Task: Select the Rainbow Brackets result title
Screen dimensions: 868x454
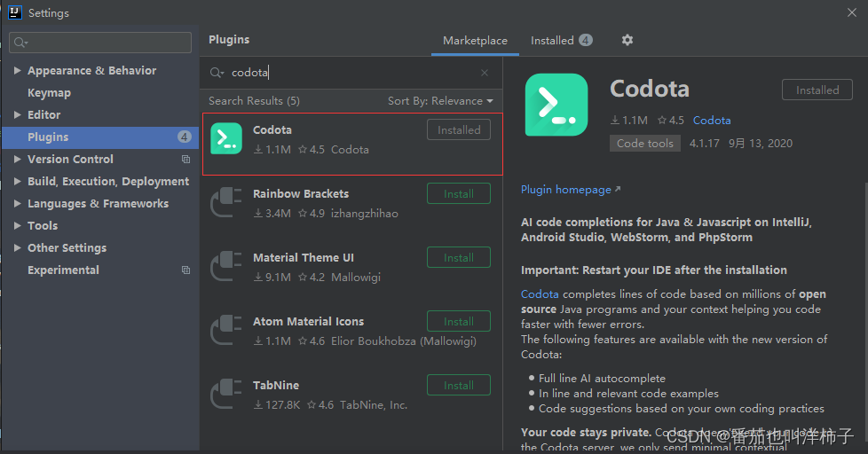Action: [301, 193]
